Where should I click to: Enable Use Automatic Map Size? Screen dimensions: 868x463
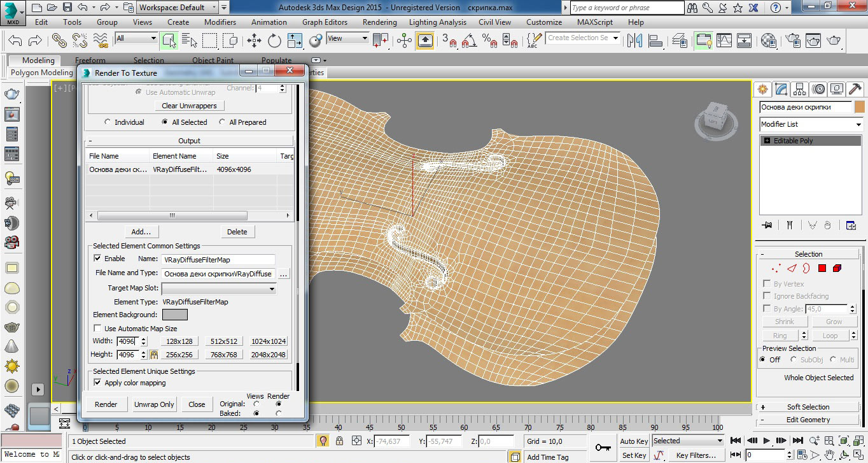[97, 329]
